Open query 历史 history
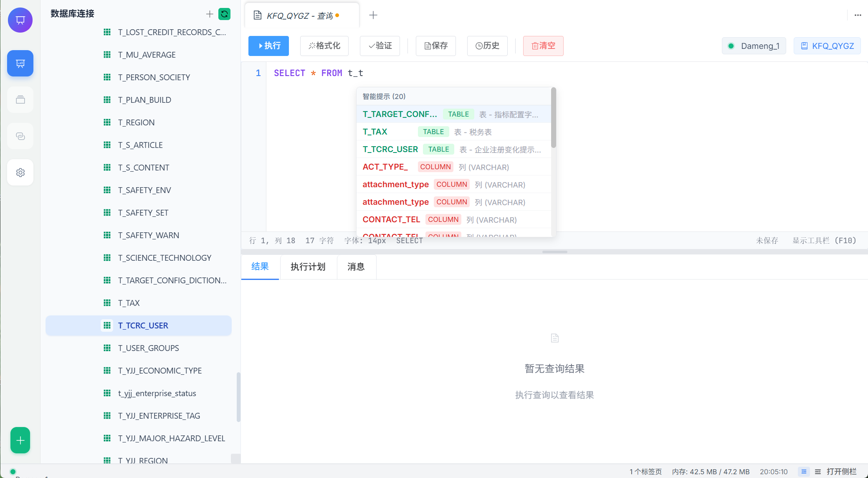This screenshot has height=478, width=868. click(487, 46)
